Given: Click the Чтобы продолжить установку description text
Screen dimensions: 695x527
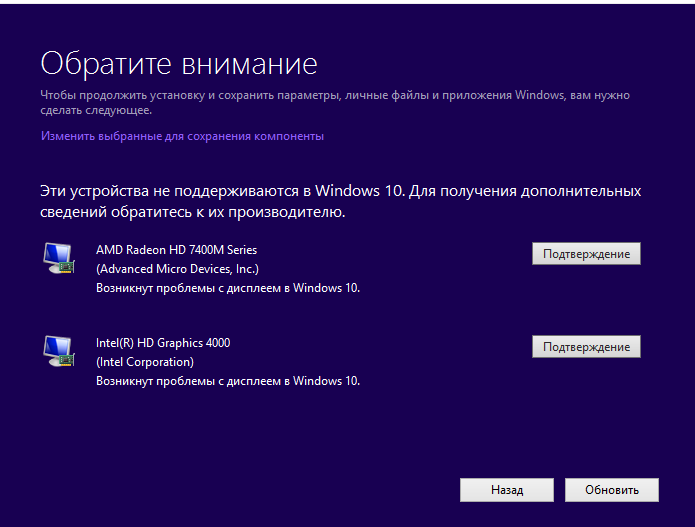Looking at the screenshot, I should 335,102.
